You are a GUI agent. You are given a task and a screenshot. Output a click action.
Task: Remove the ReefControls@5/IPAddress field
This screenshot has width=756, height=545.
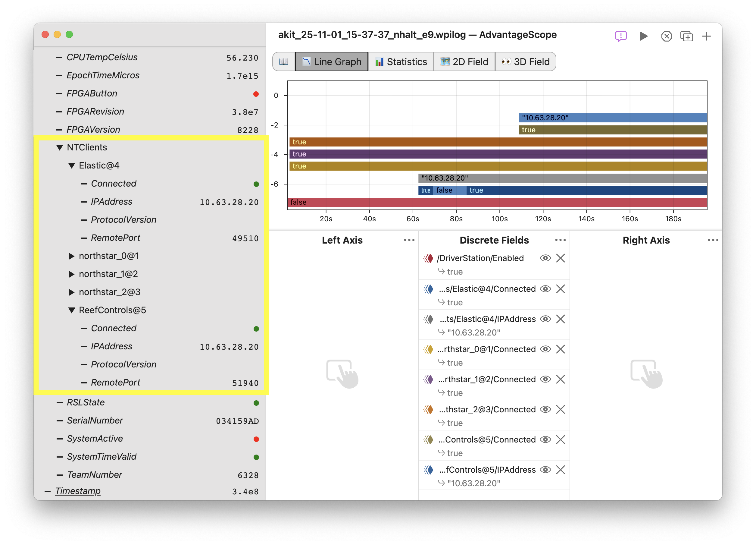tap(561, 470)
